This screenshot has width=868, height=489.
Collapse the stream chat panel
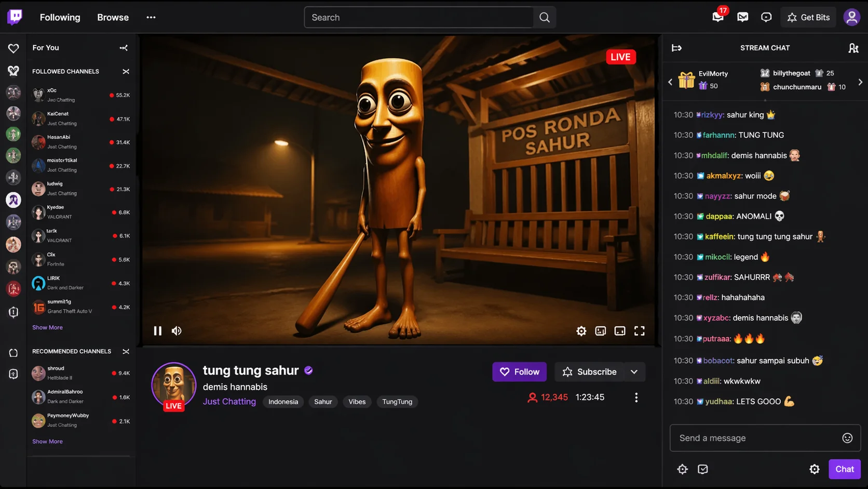point(676,48)
